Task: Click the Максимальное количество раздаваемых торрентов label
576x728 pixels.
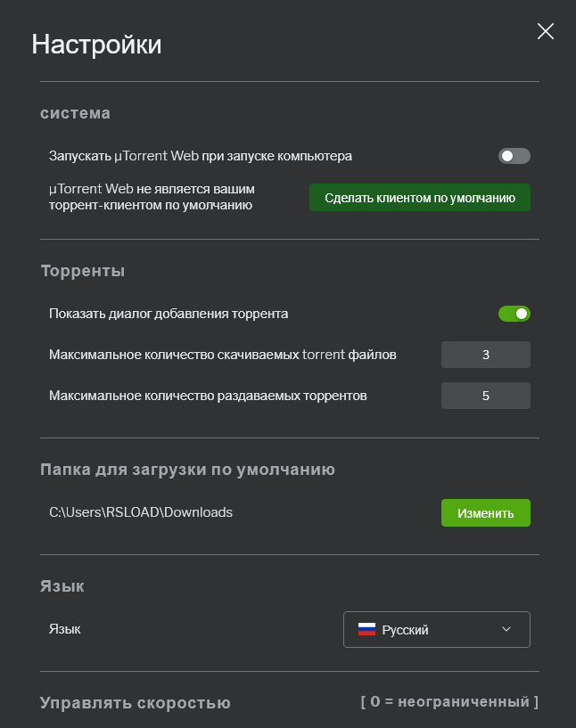Action: (x=208, y=395)
